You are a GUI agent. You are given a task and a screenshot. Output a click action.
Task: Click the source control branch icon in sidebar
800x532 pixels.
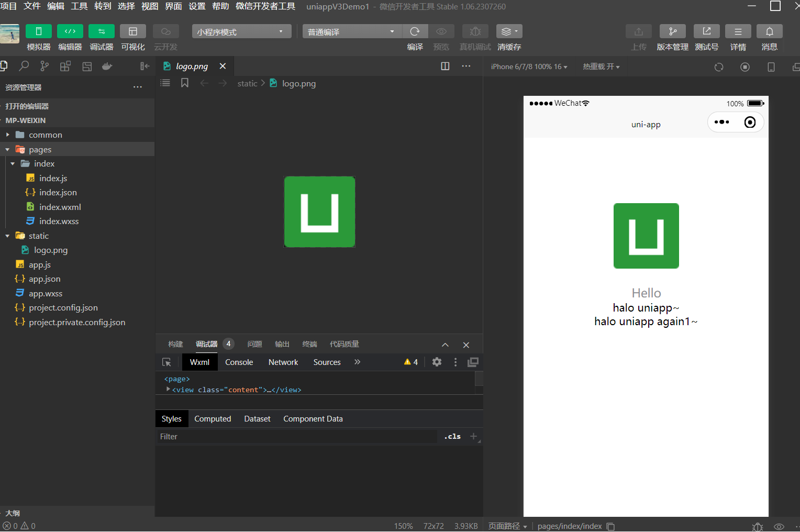(45, 66)
